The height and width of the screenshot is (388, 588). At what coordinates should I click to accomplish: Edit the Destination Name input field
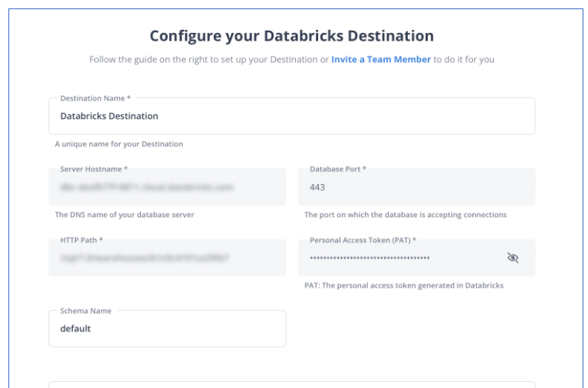[292, 116]
